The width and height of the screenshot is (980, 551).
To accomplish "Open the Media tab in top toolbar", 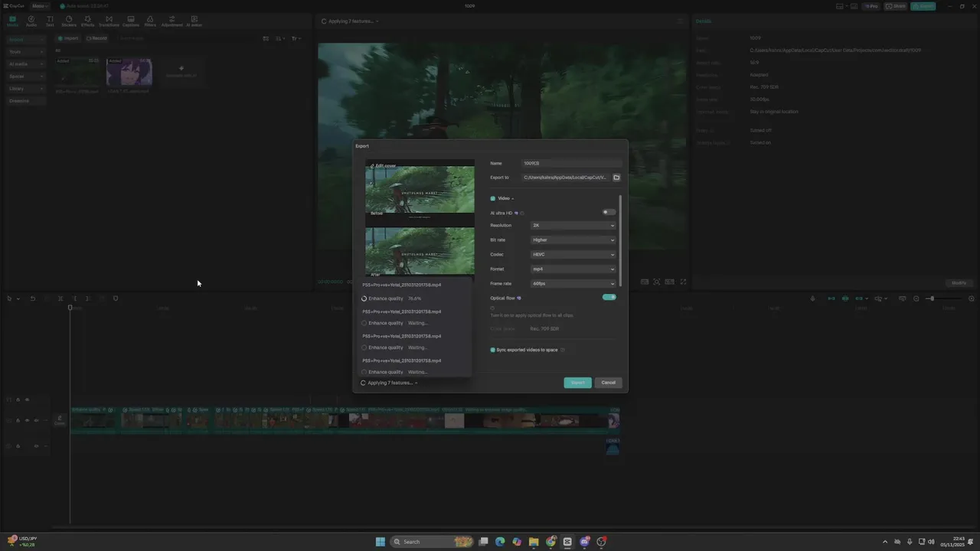I will tap(12, 21).
